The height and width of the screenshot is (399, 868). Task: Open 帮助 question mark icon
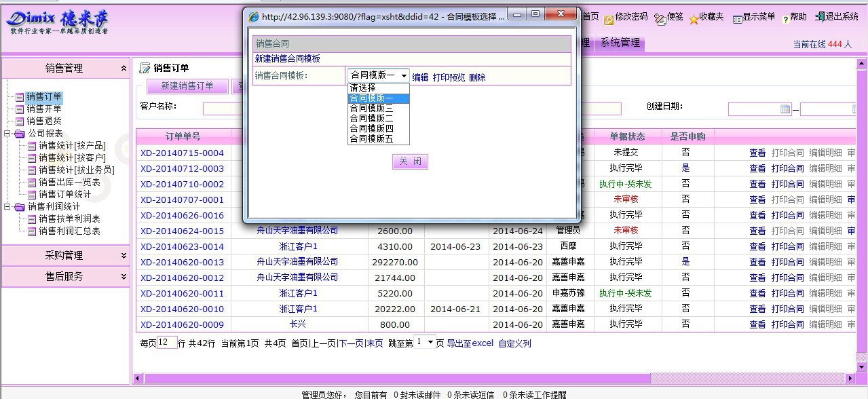pyautogui.click(x=785, y=20)
